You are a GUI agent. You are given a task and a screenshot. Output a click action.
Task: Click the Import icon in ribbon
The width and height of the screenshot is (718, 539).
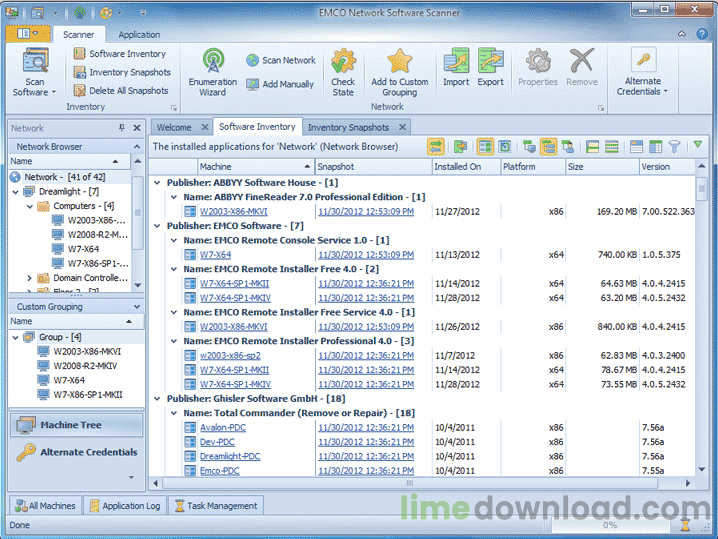pos(456,61)
